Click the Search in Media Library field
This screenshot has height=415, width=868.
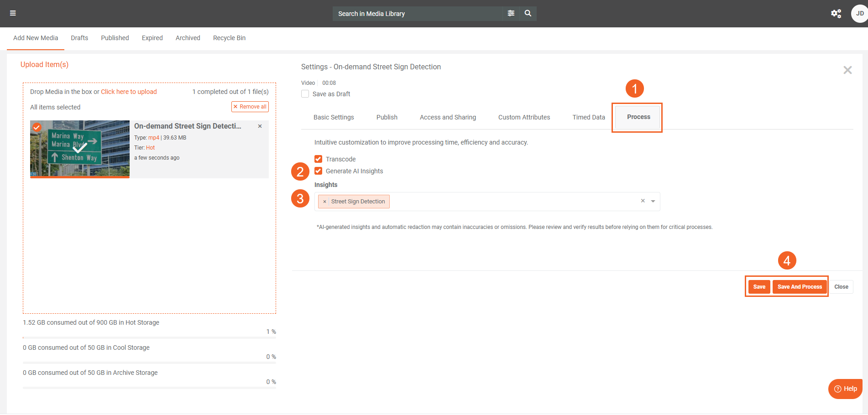click(417, 14)
